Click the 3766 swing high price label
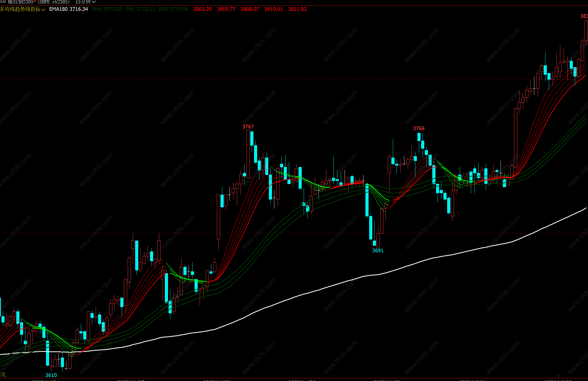588x381 pixels. [419, 128]
